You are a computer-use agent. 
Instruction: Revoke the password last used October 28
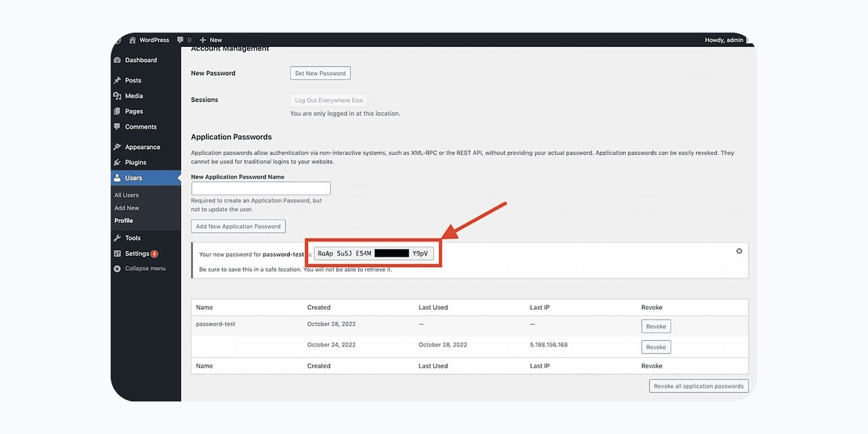pos(656,347)
